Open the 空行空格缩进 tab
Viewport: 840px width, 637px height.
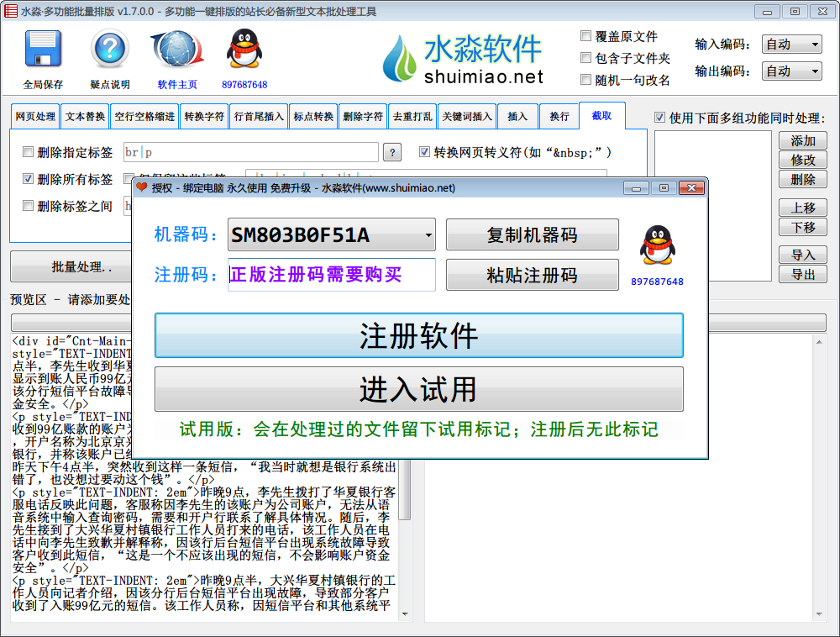pyautogui.click(x=144, y=116)
